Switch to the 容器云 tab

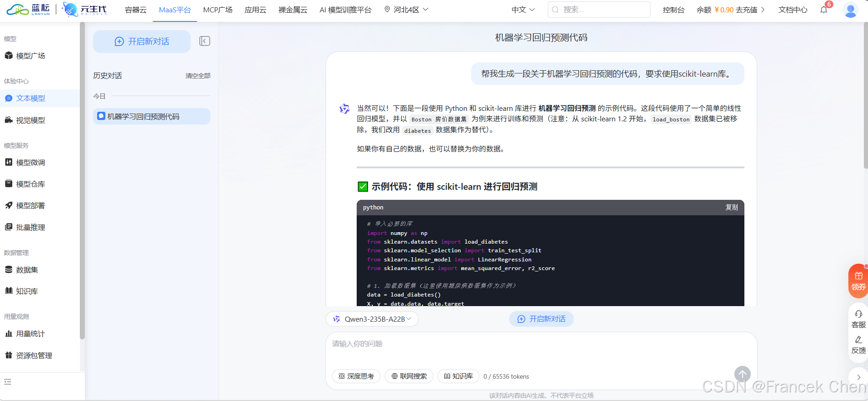click(x=135, y=10)
